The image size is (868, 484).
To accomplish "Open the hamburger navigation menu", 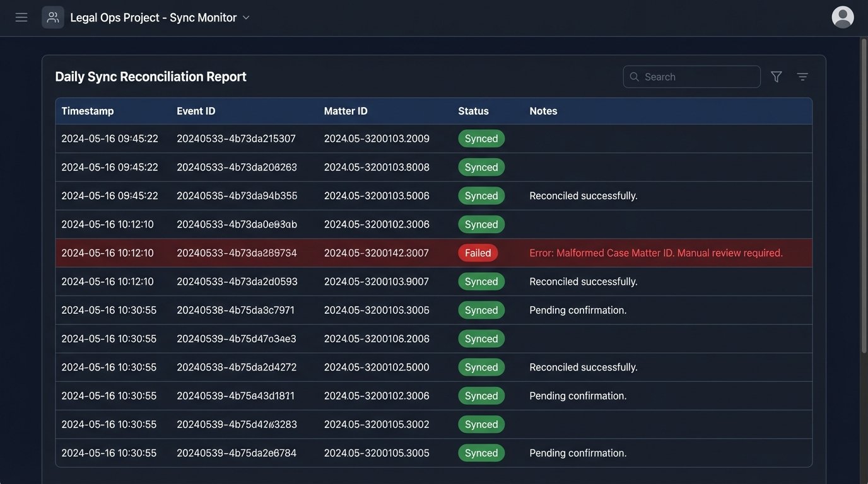I will 21,17.
